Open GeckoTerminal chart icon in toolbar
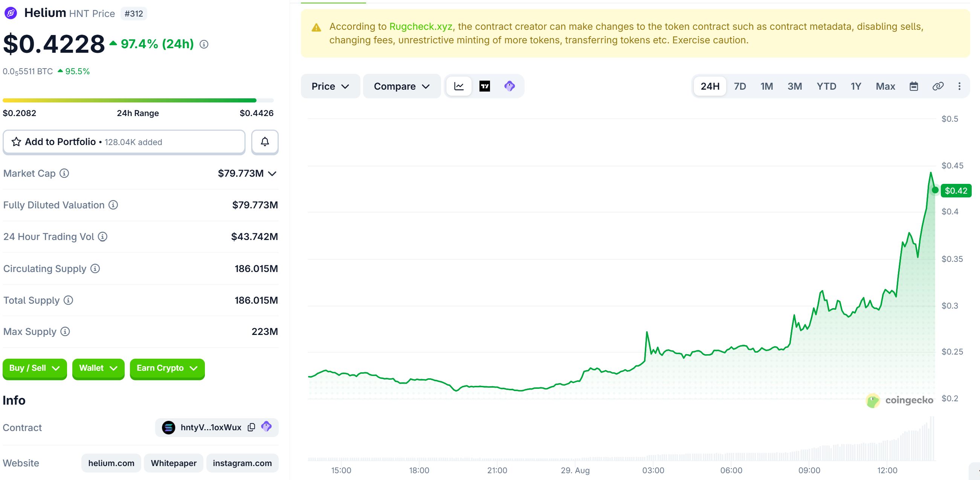The width and height of the screenshot is (980, 480). click(x=510, y=86)
